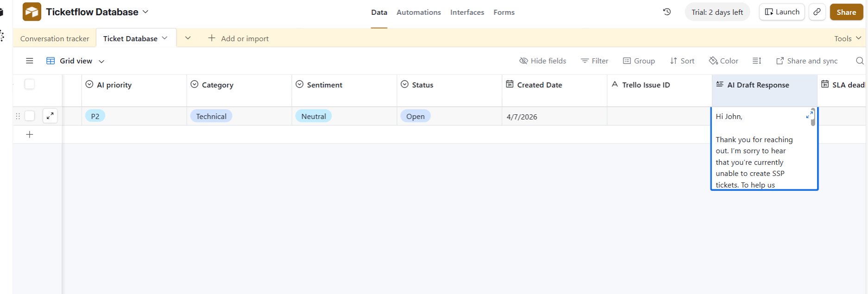Expand the all-tables list chevron
Viewport: 868px width, 294px height.
point(188,38)
